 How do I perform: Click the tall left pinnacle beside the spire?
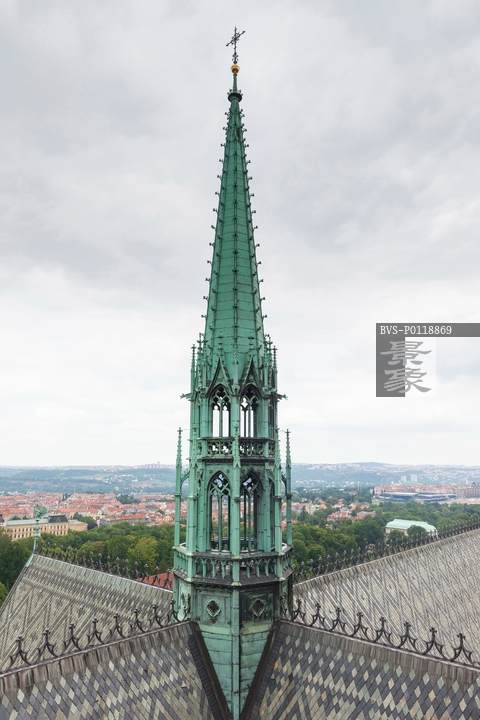click(179, 489)
